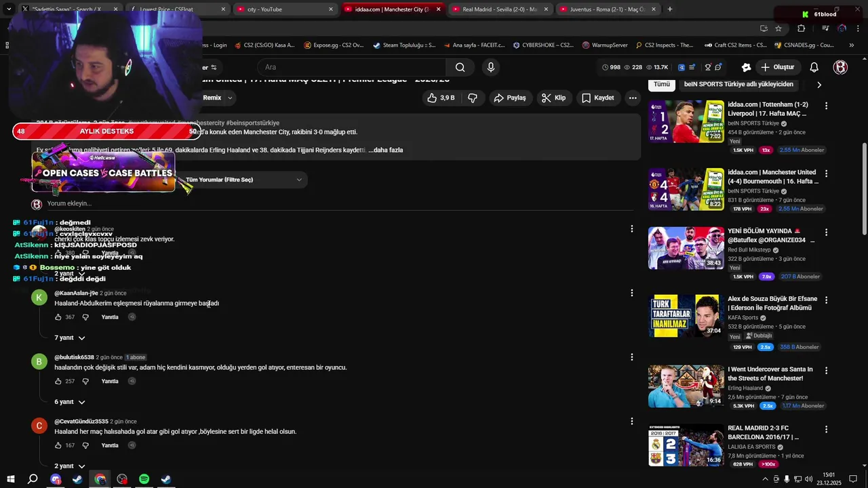Open options menu on KaanAslan-j9e comment

[632, 293]
